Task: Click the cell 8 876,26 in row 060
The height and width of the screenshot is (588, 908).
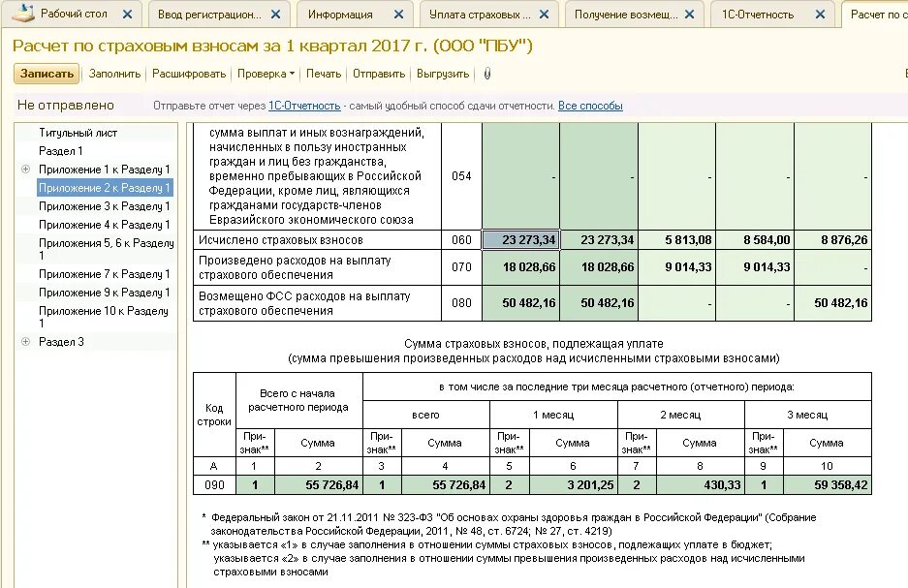Action: point(832,239)
